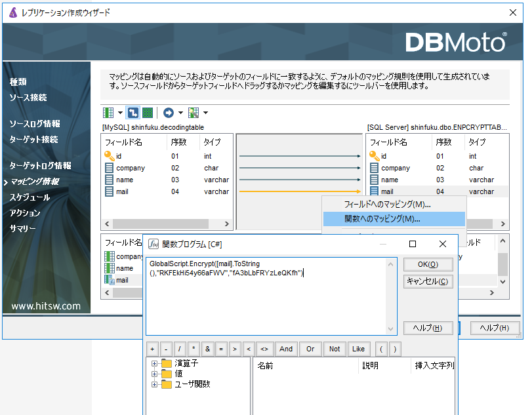Choose フィールドへのマッピング(M)... from context menu
Viewport: 532px width, 415px height.
(394, 205)
